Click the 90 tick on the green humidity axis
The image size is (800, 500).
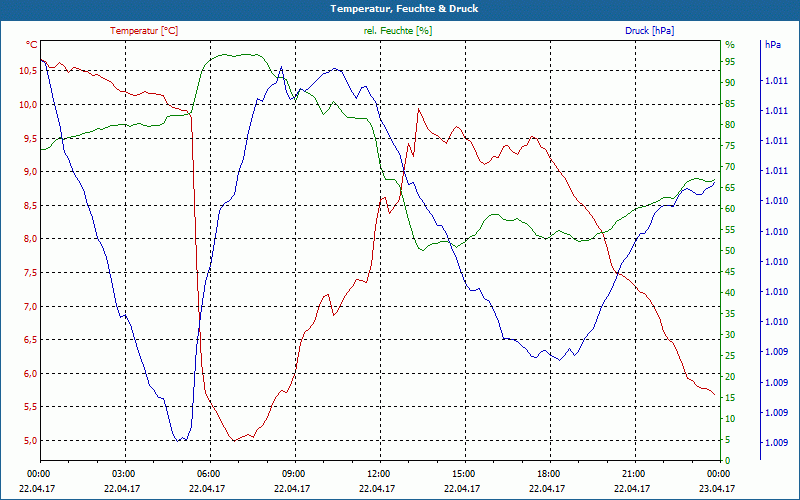tap(730, 83)
